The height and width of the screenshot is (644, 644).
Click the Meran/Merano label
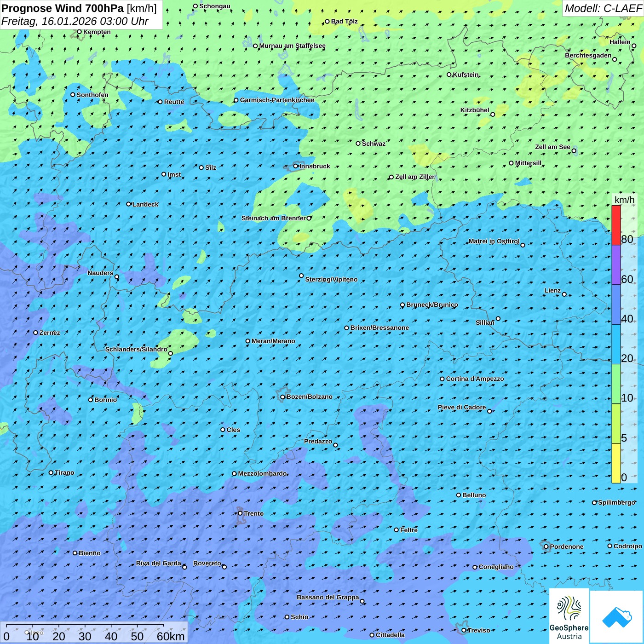coord(273,341)
